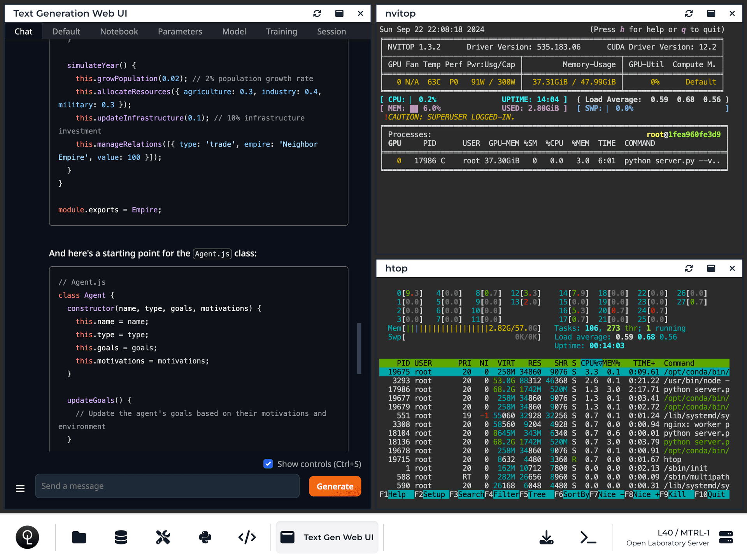
Task: Click the nvitop MEM 6.0% bar
Action: pyautogui.click(x=414, y=108)
